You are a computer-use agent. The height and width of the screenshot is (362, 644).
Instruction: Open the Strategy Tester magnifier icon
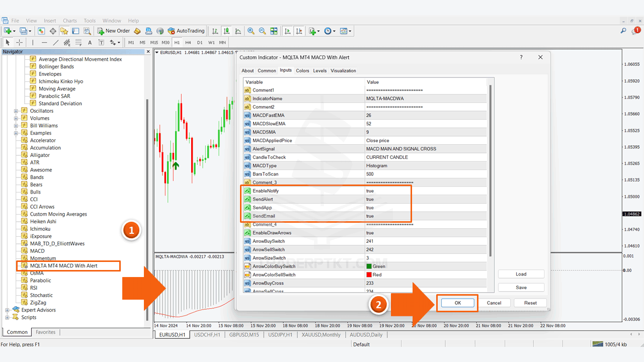87,31
